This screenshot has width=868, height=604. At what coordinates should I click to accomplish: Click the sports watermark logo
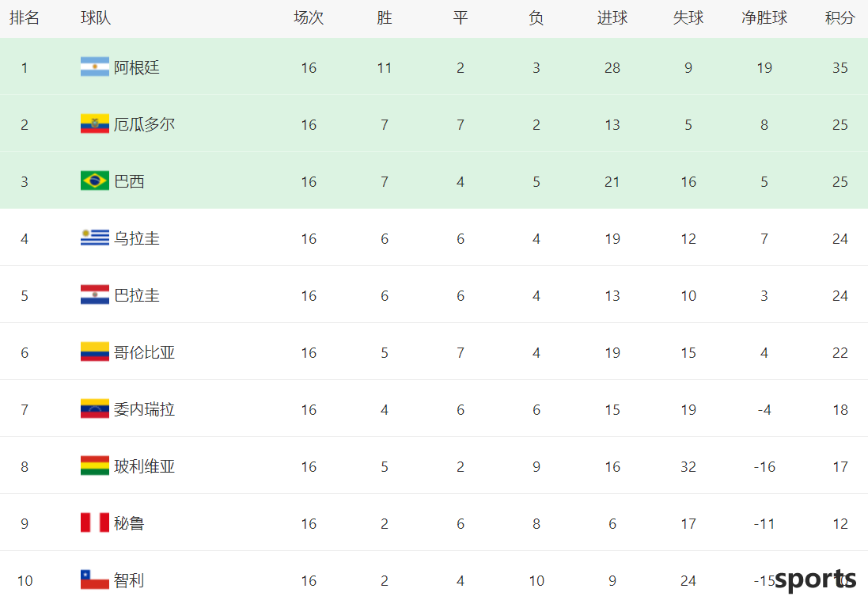(816, 580)
